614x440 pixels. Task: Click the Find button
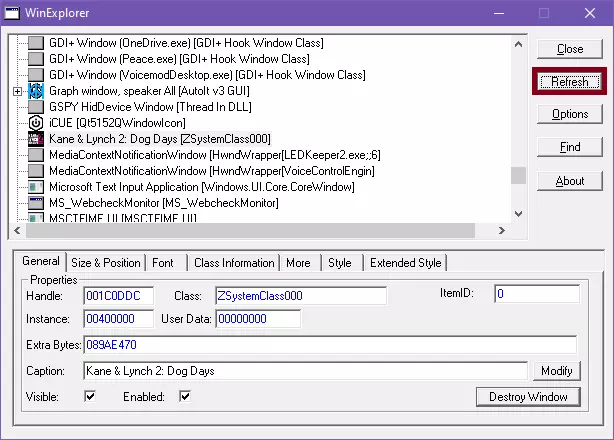point(570,147)
